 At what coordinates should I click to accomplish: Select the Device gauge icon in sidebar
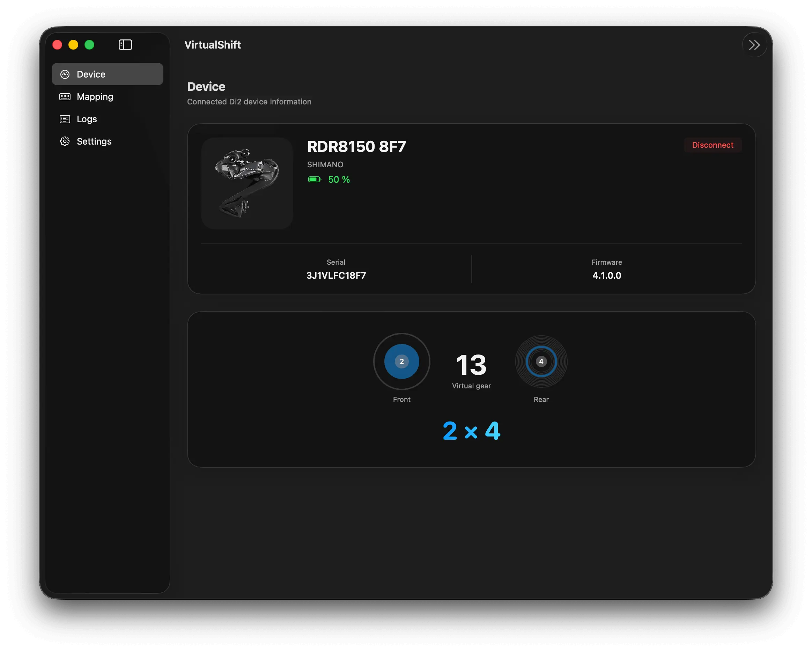65,74
